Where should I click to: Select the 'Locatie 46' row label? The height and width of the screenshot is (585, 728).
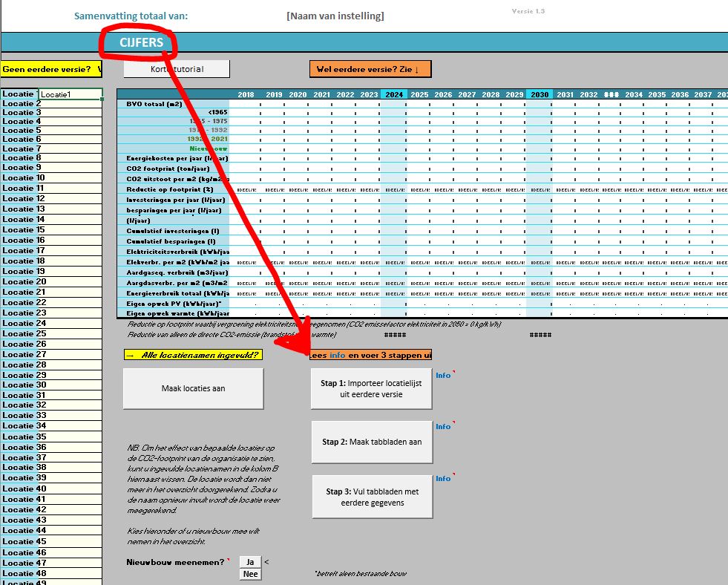[24, 552]
